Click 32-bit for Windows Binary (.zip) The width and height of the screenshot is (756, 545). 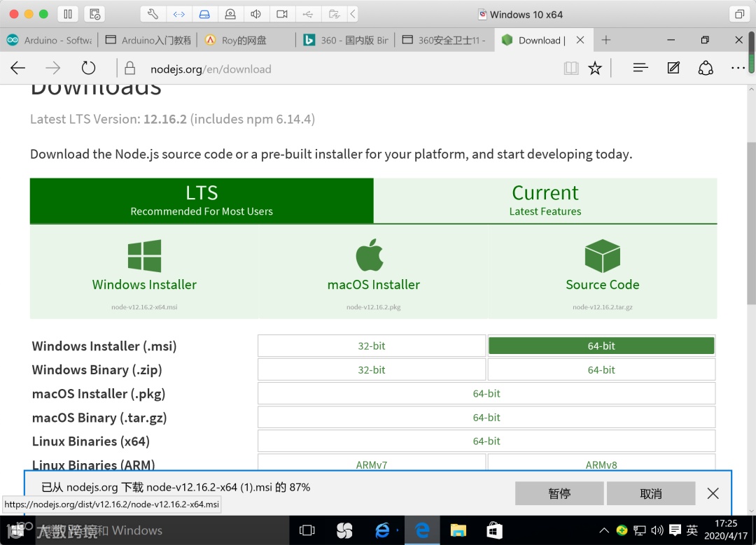click(371, 369)
